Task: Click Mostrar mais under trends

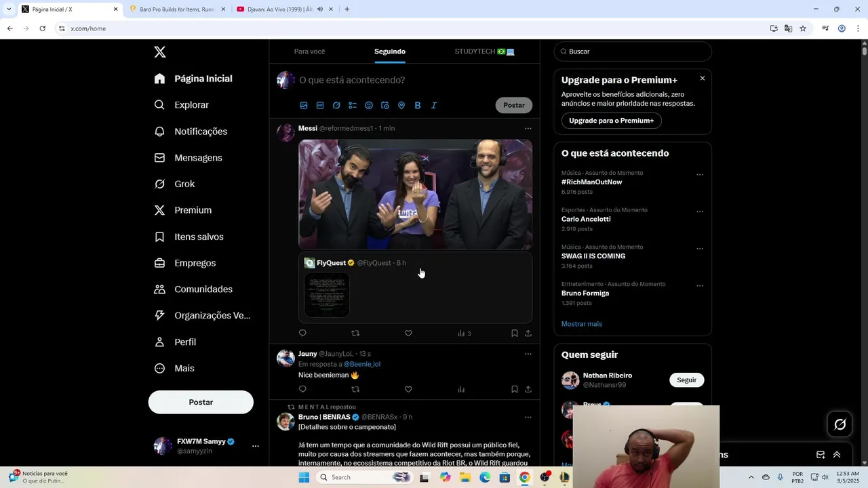Action: pyautogui.click(x=582, y=324)
